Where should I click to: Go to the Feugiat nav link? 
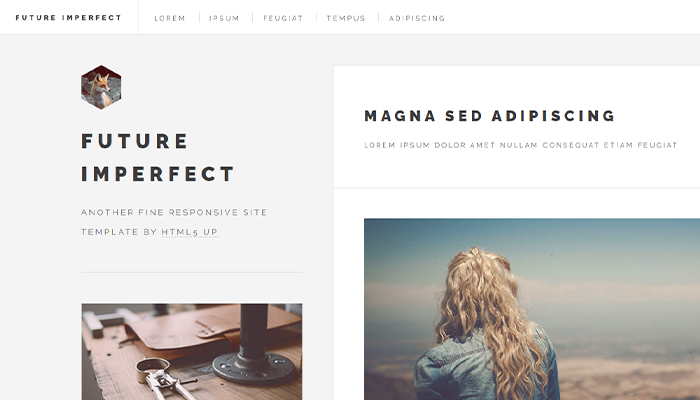283,18
